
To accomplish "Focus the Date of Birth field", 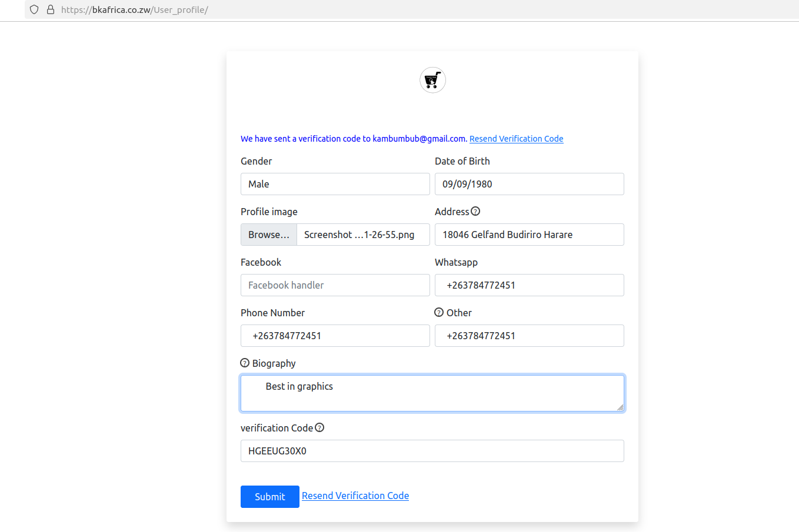I will 529,184.
